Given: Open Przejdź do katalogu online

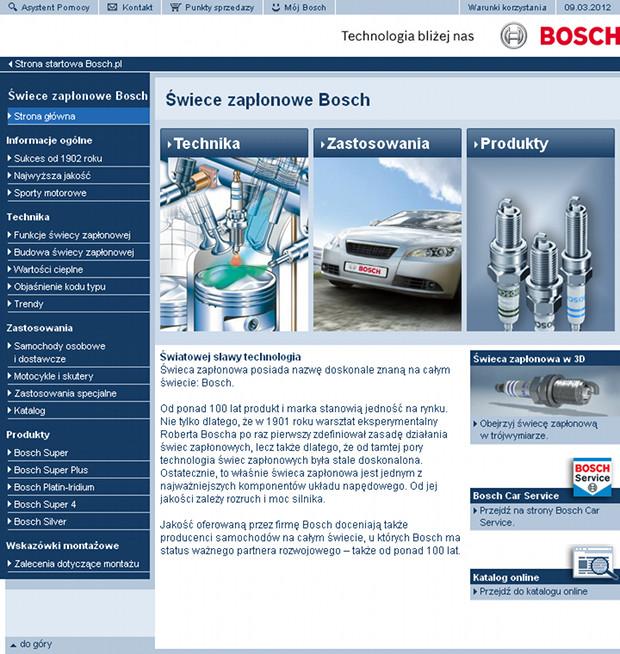Looking at the screenshot, I should [x=533, y=591].
